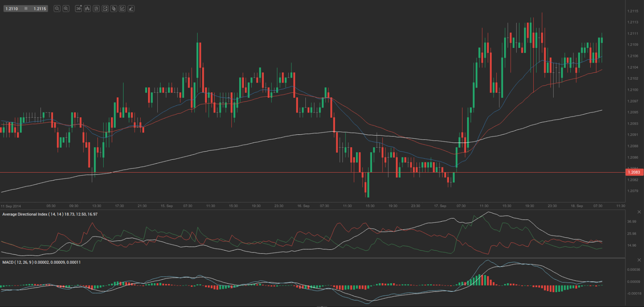This screenshot has width=644, height=307.
Task: Click the line chart studies icon
Action: [105, 9]
